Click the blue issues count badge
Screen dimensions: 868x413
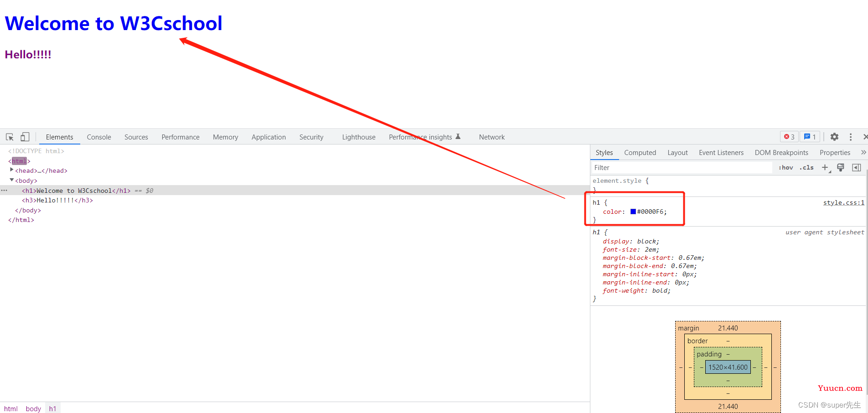tap(810, 137)
